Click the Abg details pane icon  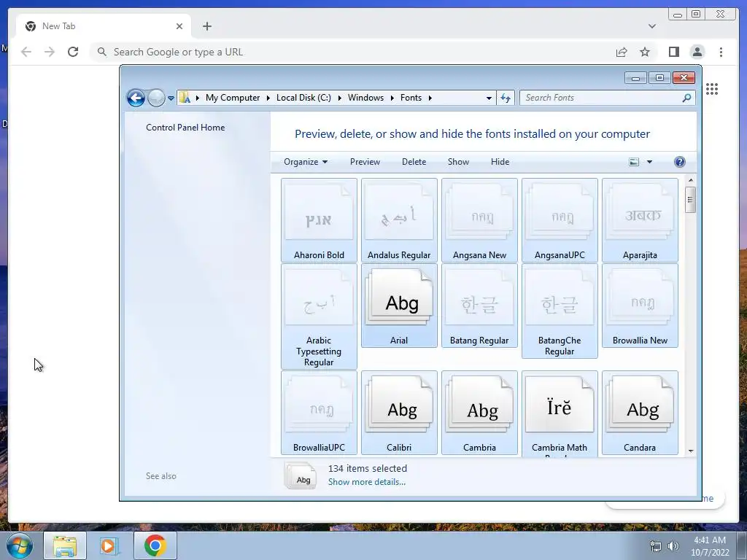[300, 475]
